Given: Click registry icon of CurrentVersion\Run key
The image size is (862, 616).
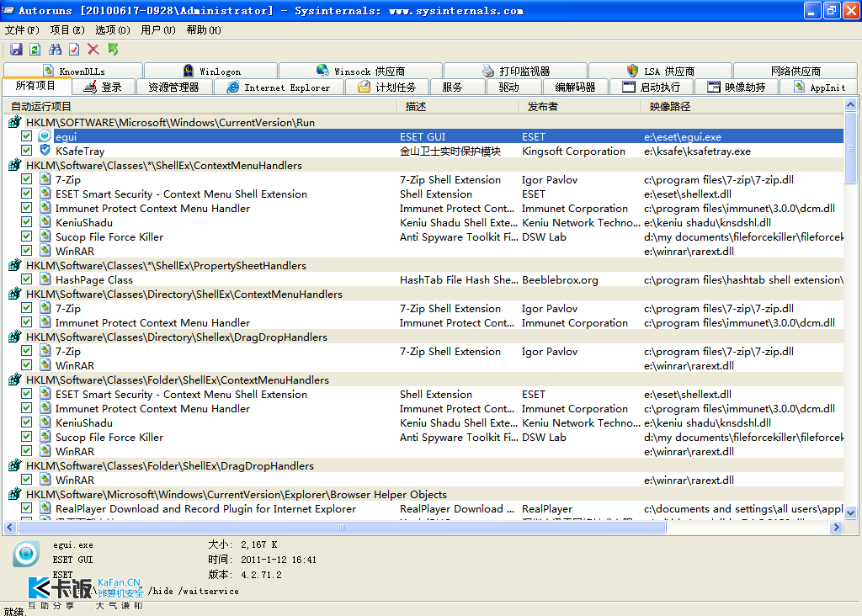Looking at the screenshot, I should (x=15, y=122).
